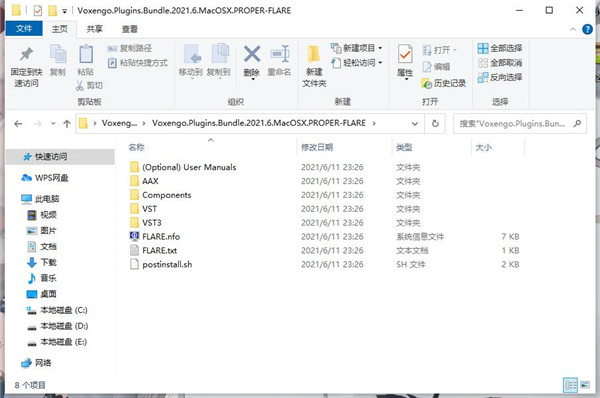Viewport: 600px width, 398px height.
Task: Select the Components folder
Action: (x=160, y=195)
